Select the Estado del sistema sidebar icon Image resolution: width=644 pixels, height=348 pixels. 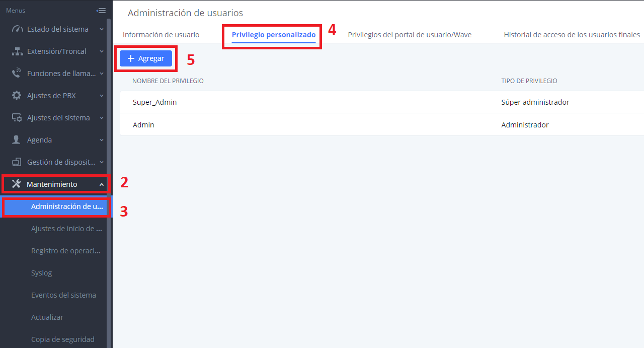click(x=16, y=29)
